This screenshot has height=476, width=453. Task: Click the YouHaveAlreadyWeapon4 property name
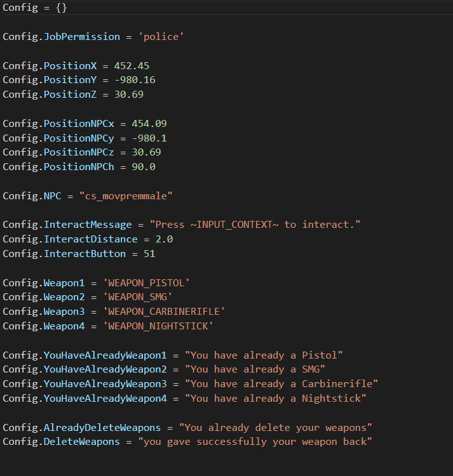coord(105,399)
